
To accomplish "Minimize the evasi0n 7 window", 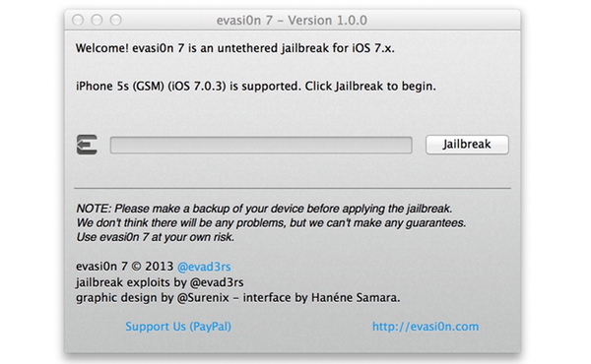I will point(97,20).
